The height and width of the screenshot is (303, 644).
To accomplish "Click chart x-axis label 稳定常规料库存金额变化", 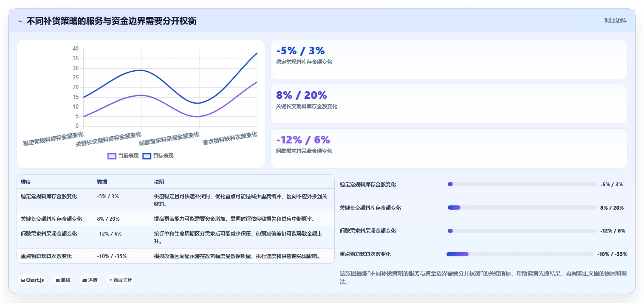I will tap(53, 139).
